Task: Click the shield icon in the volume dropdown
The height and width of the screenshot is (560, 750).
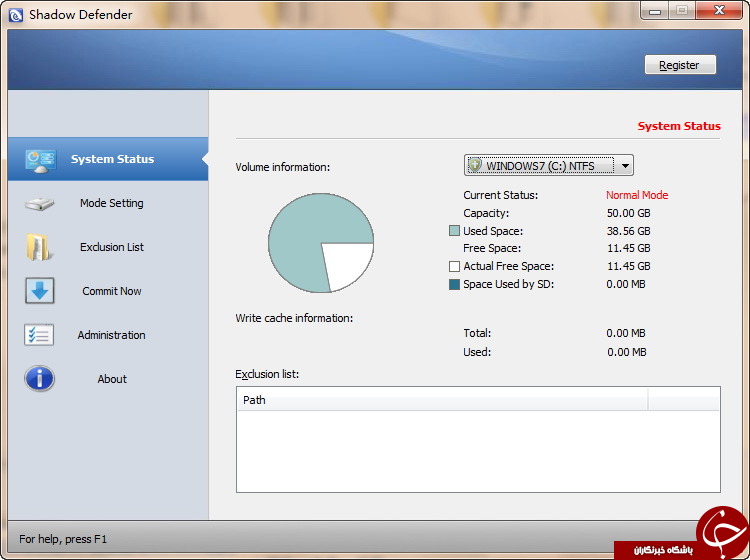Action: (x=474, y=165)
